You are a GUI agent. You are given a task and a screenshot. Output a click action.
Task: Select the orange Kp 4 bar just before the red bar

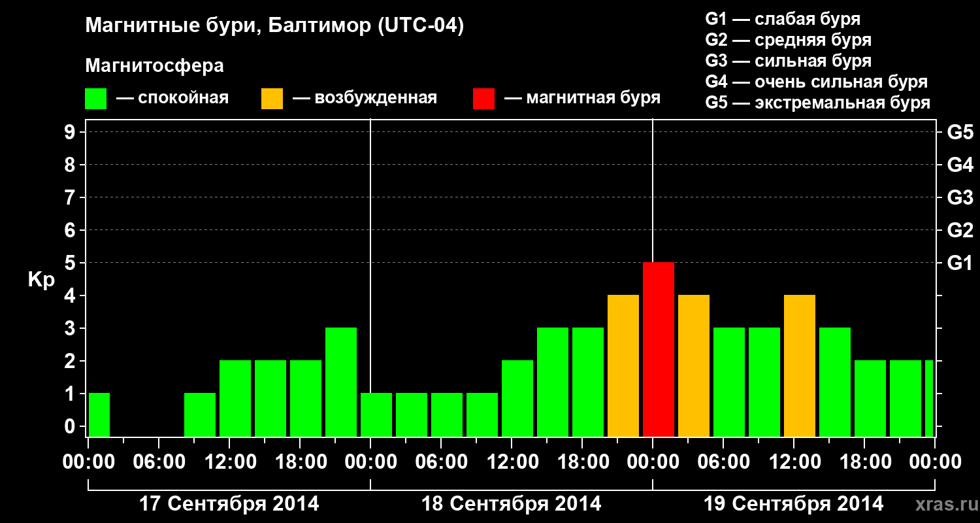[623, 366]
